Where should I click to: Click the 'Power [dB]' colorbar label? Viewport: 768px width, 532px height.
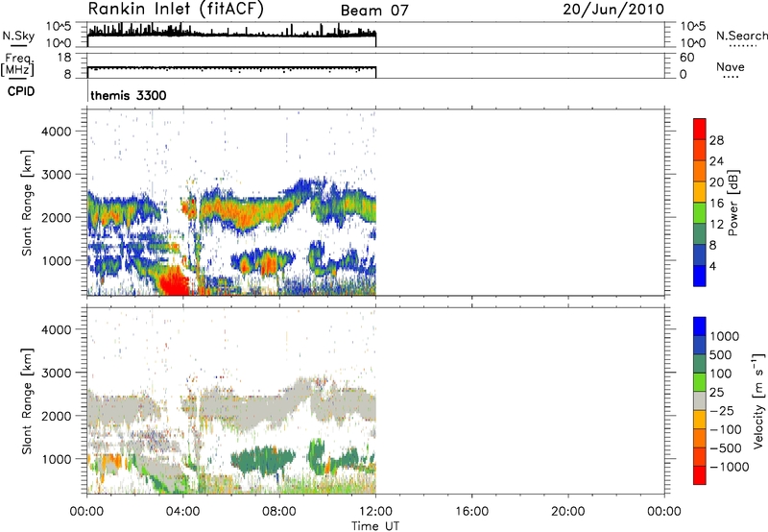click(x=732, y=203)
